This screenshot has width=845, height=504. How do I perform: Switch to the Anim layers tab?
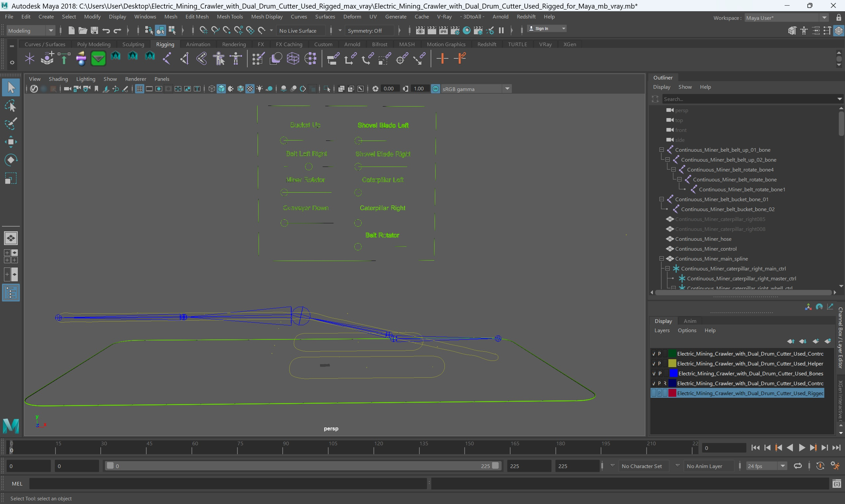690,321
